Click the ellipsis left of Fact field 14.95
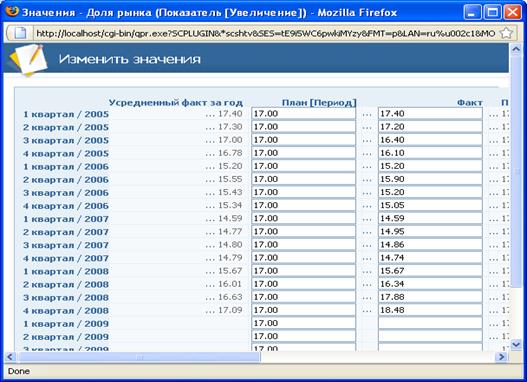Viewport: 527px width, 382px height. coord(367,232)
